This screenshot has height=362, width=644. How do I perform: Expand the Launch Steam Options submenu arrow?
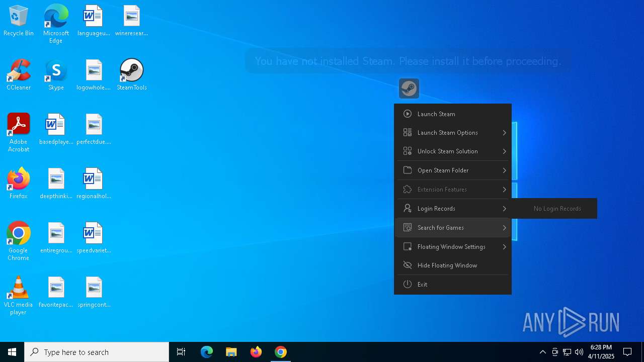[x=504, y=133]
